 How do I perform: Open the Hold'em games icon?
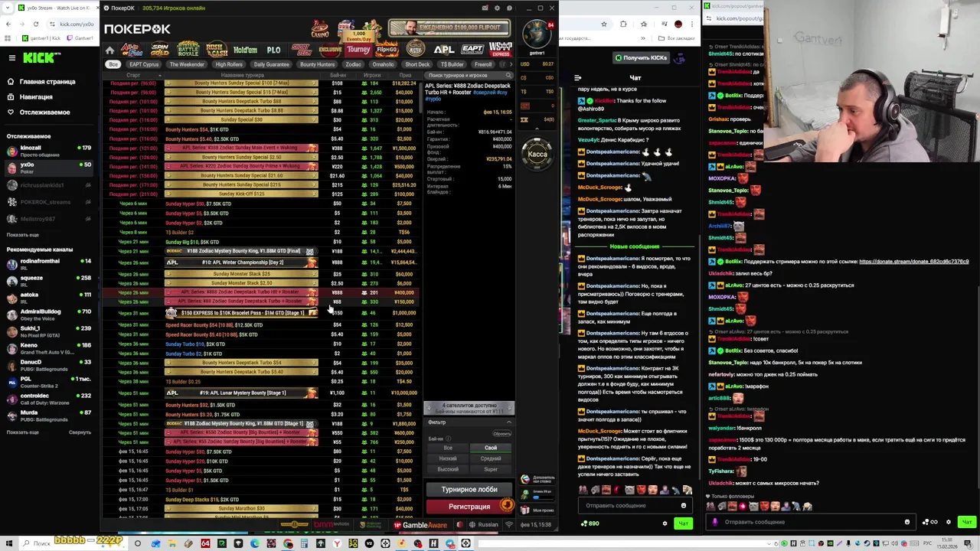coord(245,50)
